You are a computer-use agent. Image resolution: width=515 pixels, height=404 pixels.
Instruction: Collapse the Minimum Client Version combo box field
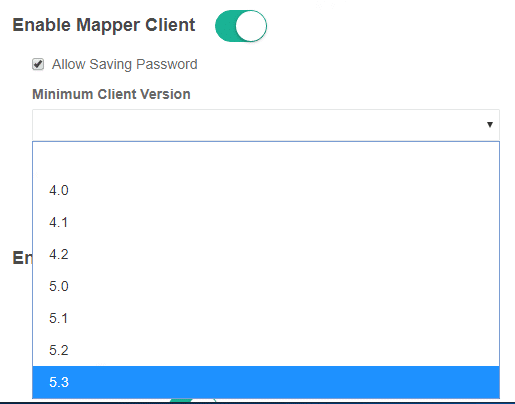[266, 125]
